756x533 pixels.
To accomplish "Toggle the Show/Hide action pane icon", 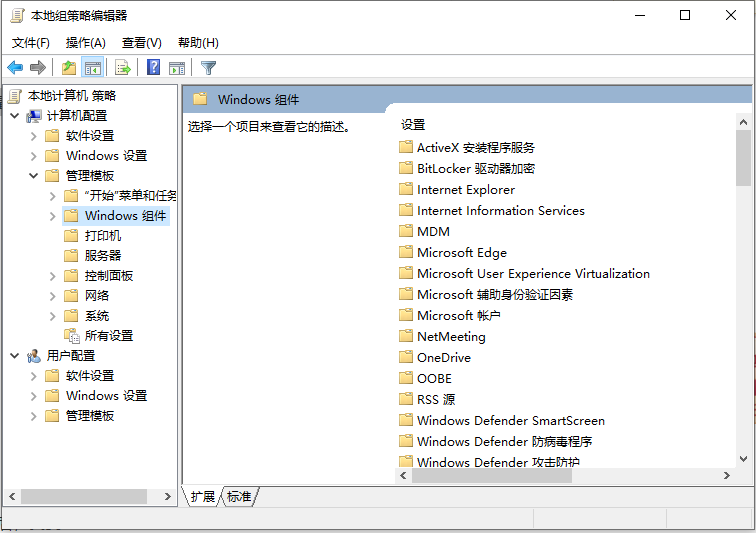I will tap(177, 68).
